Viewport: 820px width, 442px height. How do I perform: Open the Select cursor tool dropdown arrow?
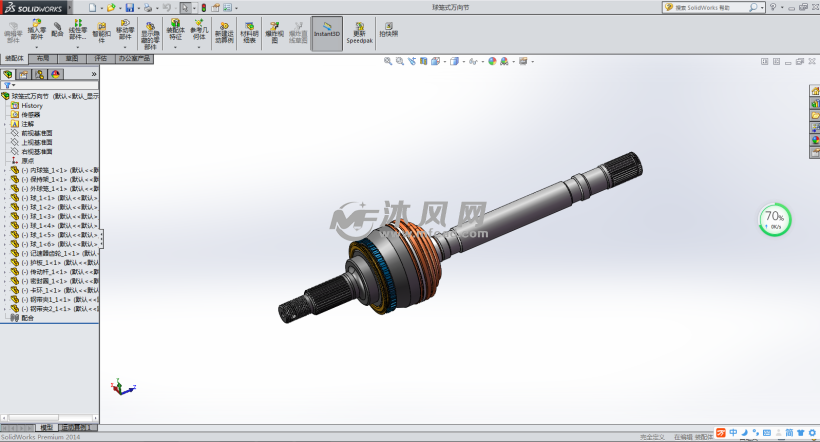[194, 8]
